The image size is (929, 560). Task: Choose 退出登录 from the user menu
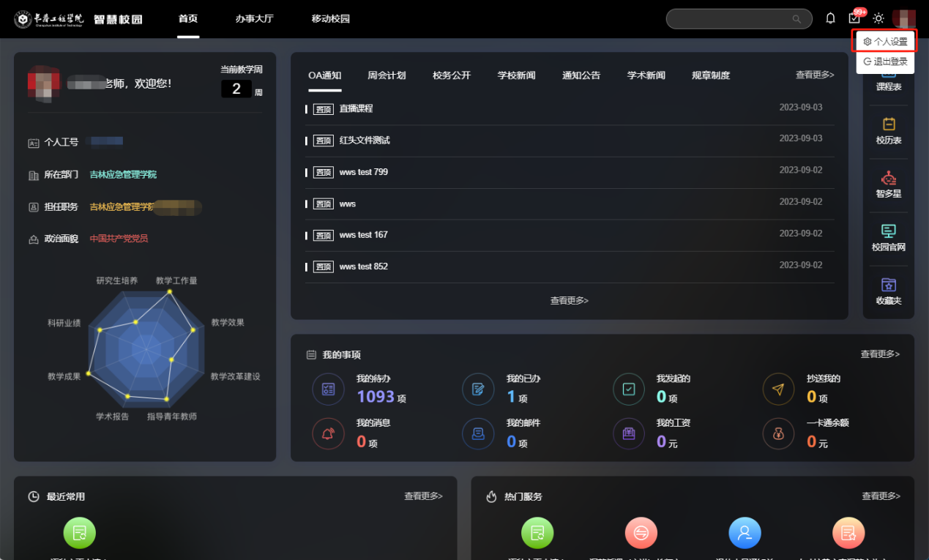coord(885,62)
